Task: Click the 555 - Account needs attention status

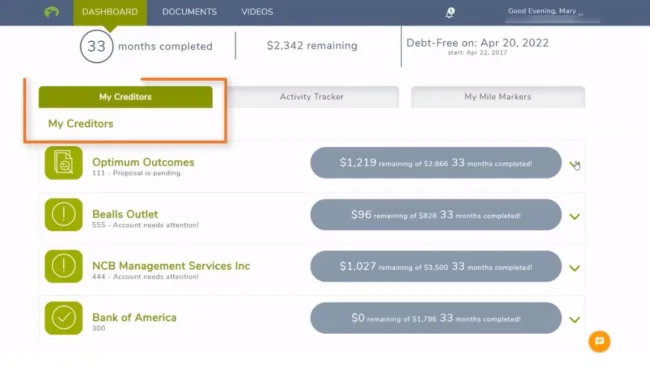Action: 145,225
